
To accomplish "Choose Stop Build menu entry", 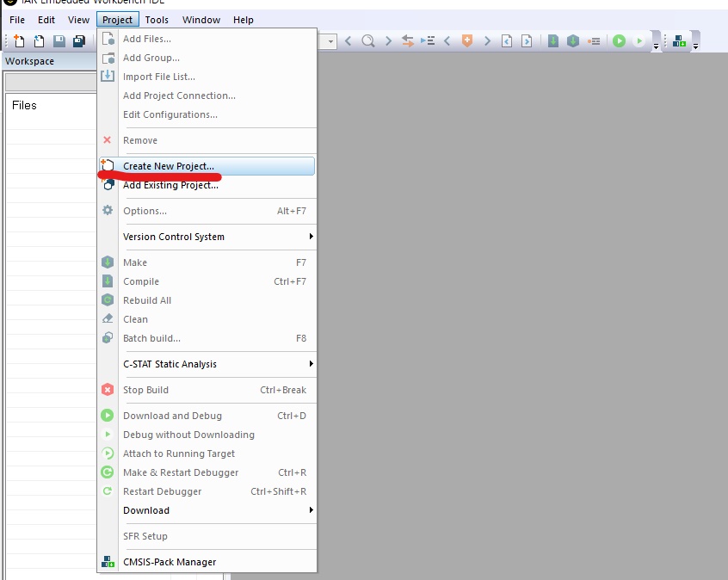I will tap(207, 390).
